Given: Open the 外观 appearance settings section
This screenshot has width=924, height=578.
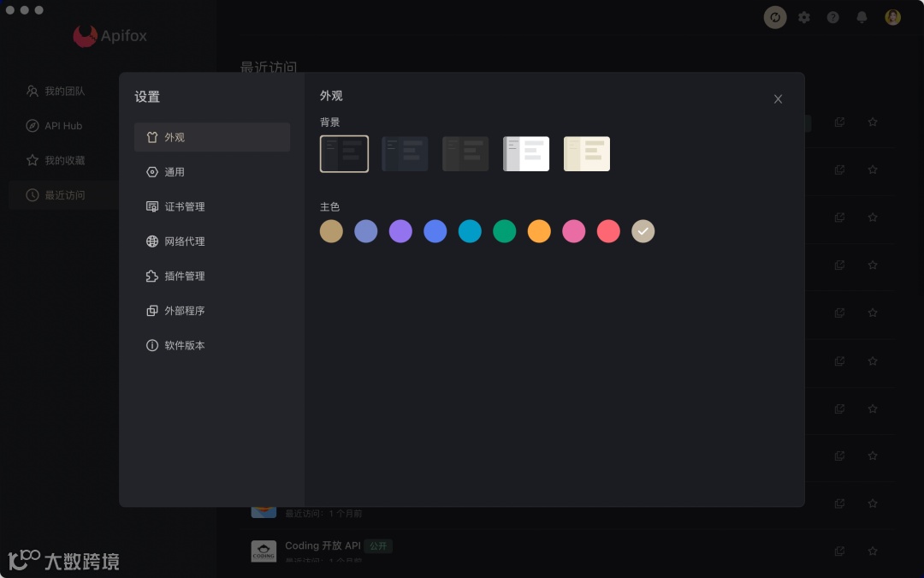Looking at the screenshot, I should coord(211,137).
